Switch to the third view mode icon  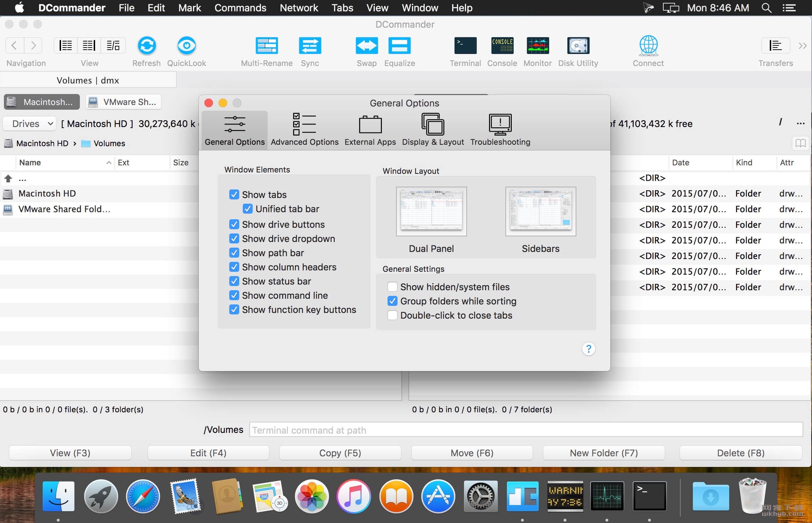[x=113, y=45]
